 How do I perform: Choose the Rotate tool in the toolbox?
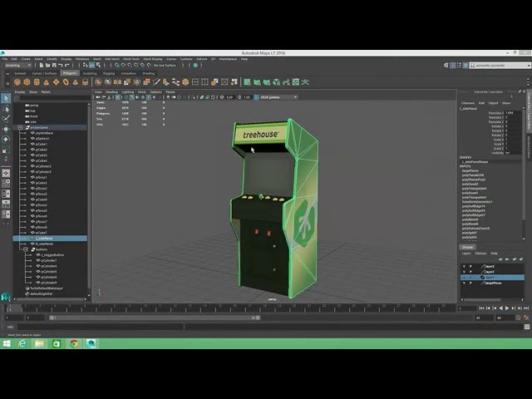pos(6,139)
